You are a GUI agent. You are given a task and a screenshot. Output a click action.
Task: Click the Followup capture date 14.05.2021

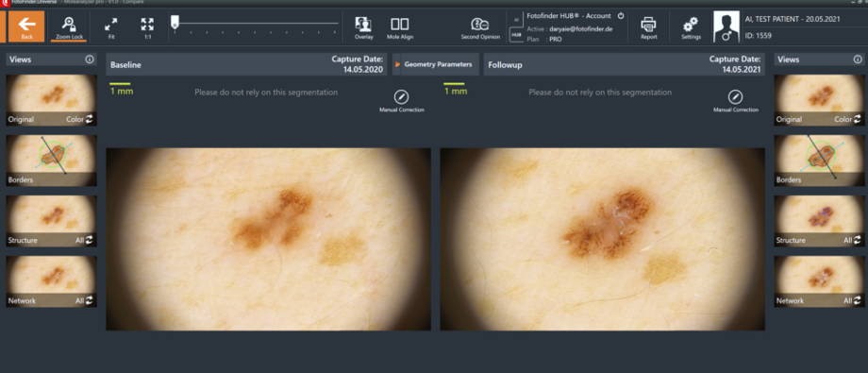tap(741, 71)
